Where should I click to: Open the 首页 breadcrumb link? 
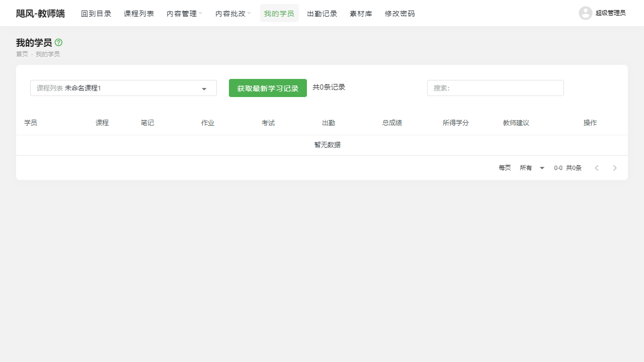22,54
